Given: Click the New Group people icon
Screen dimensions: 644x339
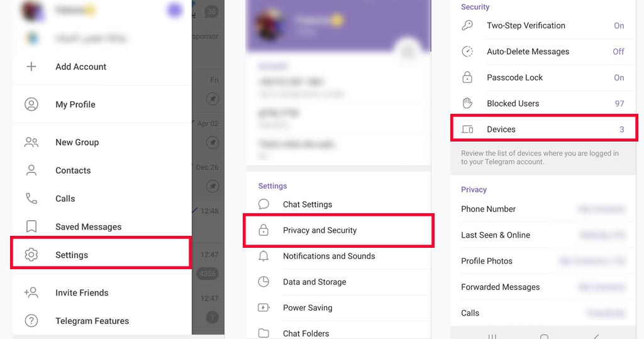Looking at the screenshot, I should [x=31, y=142].
